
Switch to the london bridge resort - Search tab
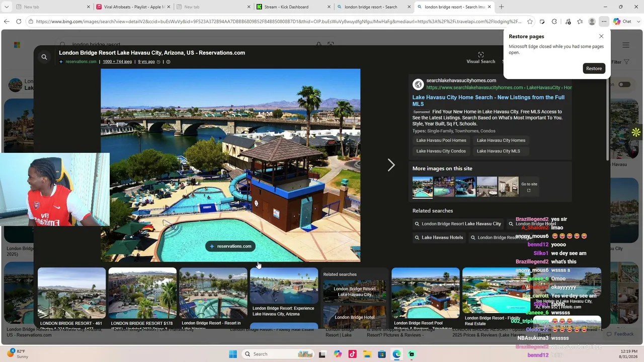[373, 7]
